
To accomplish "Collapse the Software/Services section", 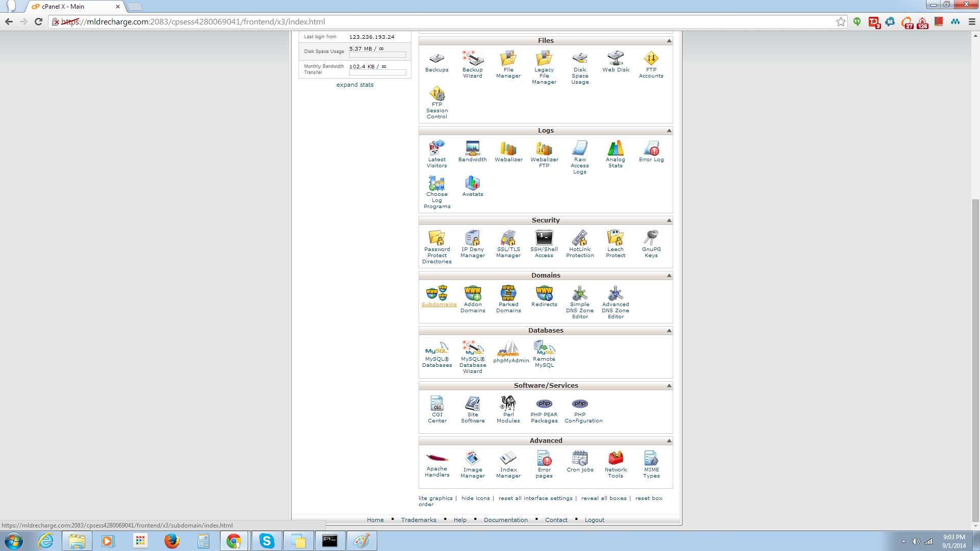I will pos(669,386).
